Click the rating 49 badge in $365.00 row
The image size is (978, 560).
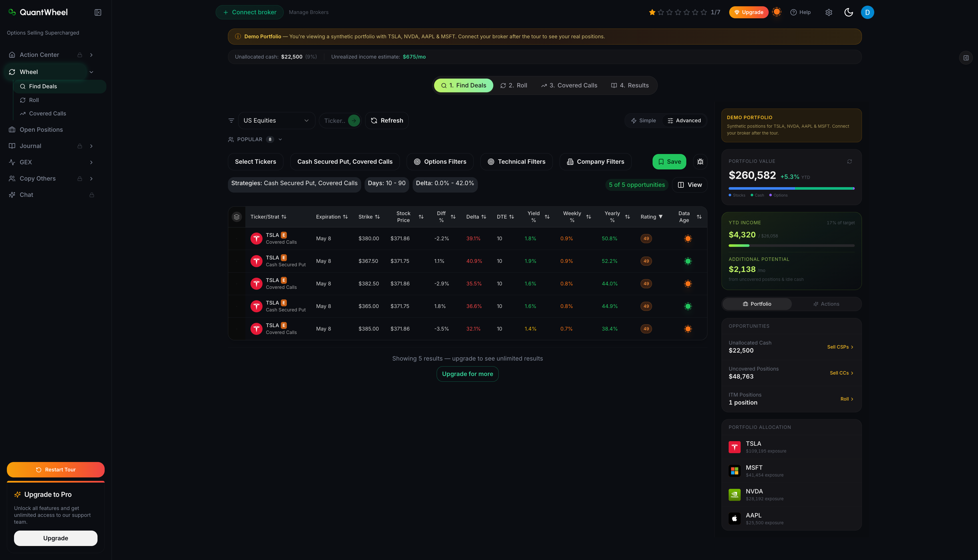tap(646, 306)
